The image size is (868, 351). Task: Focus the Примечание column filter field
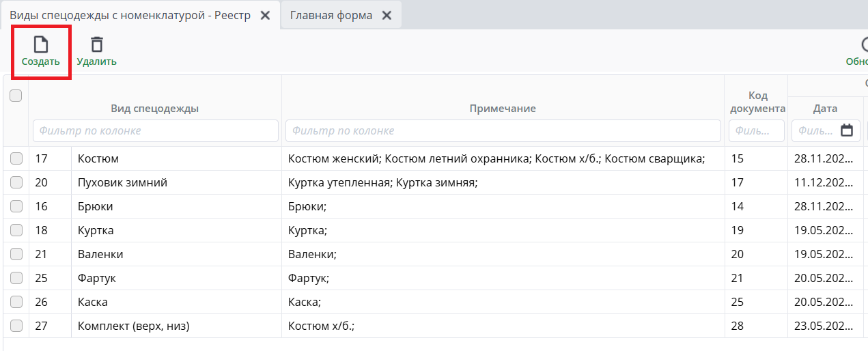(503, 130)
